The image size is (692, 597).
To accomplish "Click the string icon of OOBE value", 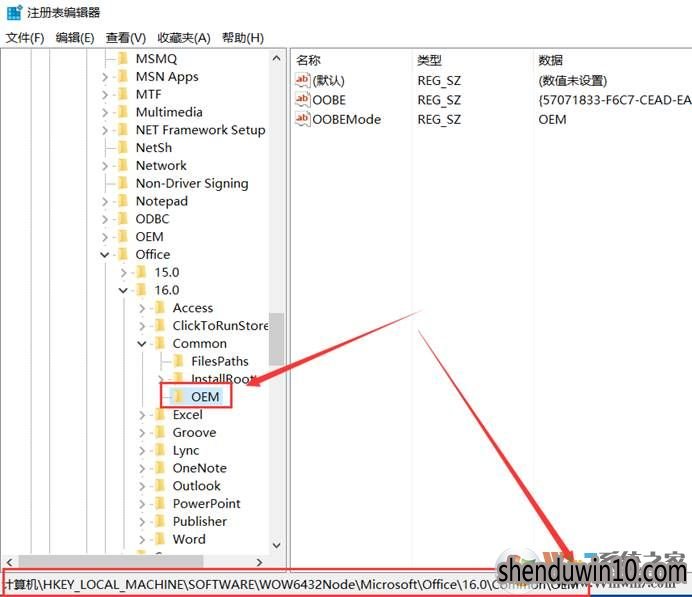I will (302, 100).
